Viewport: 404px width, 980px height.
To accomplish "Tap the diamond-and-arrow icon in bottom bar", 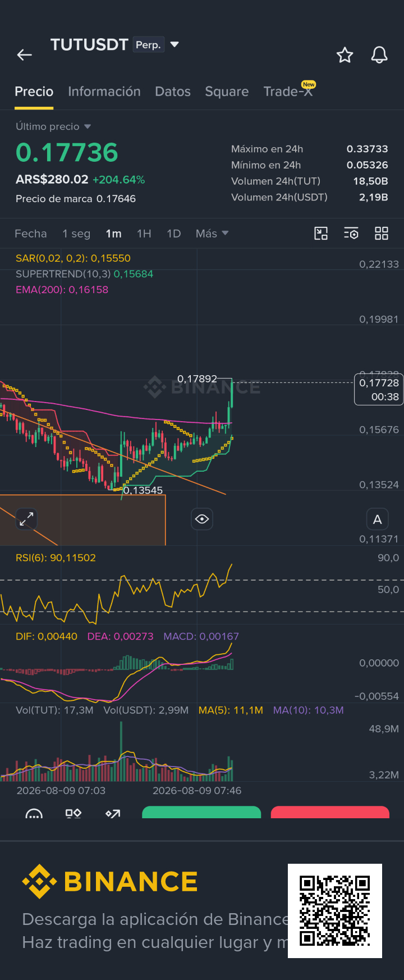I will tap(113, 813).
